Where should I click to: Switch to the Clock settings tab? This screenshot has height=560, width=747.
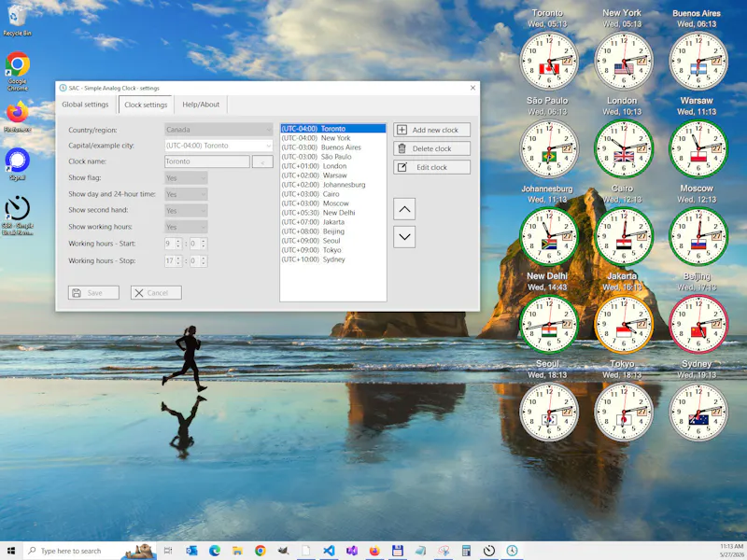click(146, 105)
